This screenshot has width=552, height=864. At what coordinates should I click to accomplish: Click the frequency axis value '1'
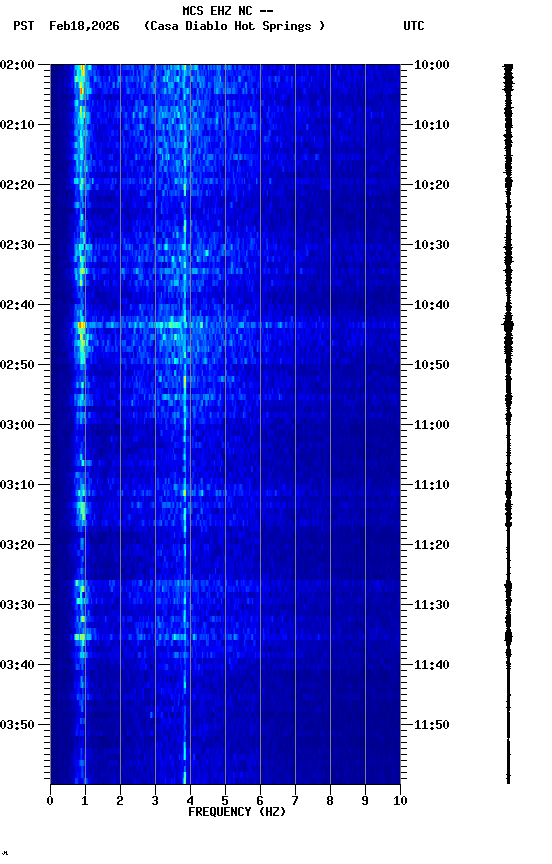[85, 801]
